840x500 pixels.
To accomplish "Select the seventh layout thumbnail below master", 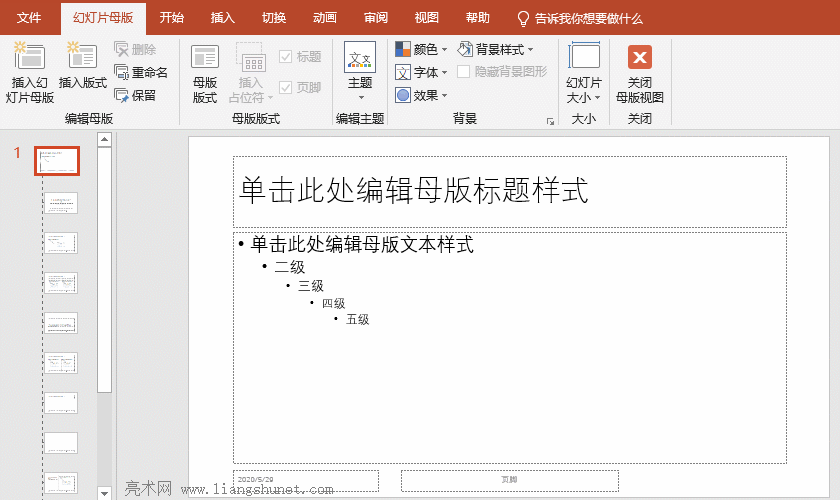I will 61,443.
